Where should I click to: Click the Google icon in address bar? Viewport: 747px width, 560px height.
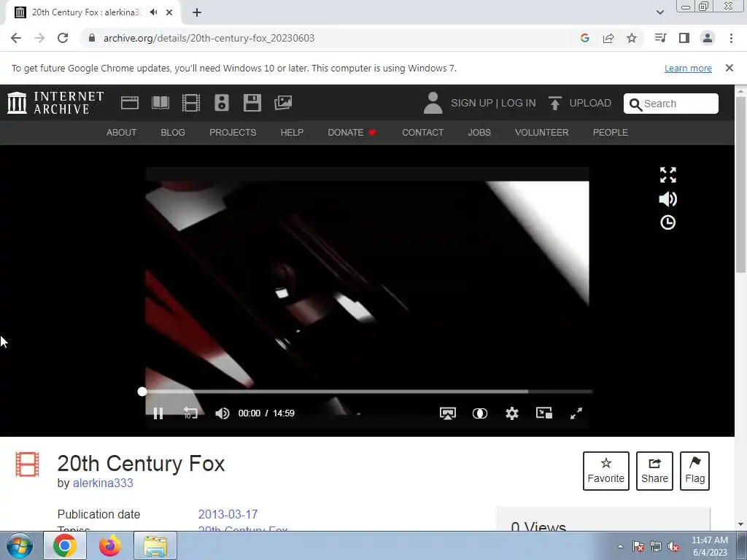tap(585, 38)
